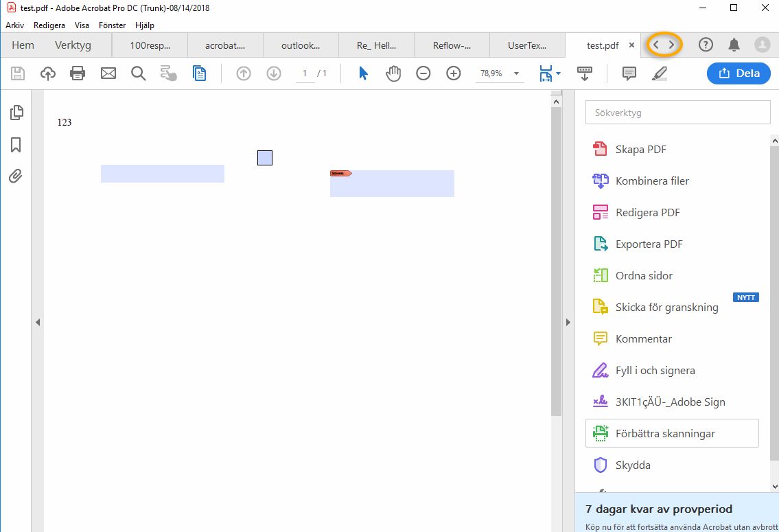Click the small checkbox form field in the document
Screen dimensions: 779x532
pyautogui.click(x=265, y=158)
